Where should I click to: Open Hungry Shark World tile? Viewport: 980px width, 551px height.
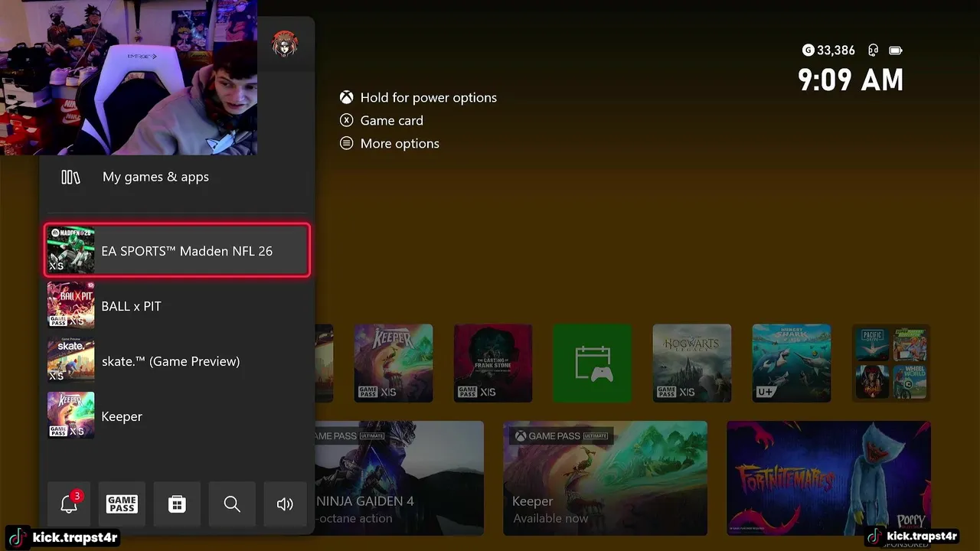792,363
